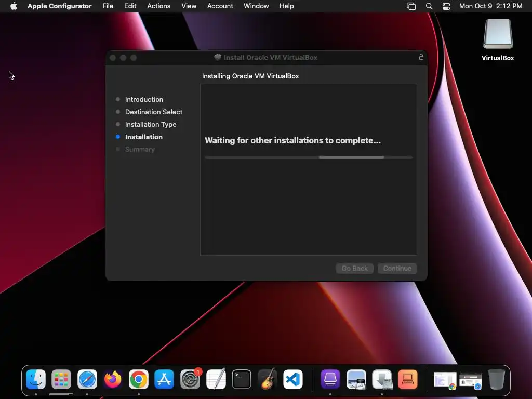Open Launchpad in the Dock
The height and width of the screenshot is (399, 532).
61,379
